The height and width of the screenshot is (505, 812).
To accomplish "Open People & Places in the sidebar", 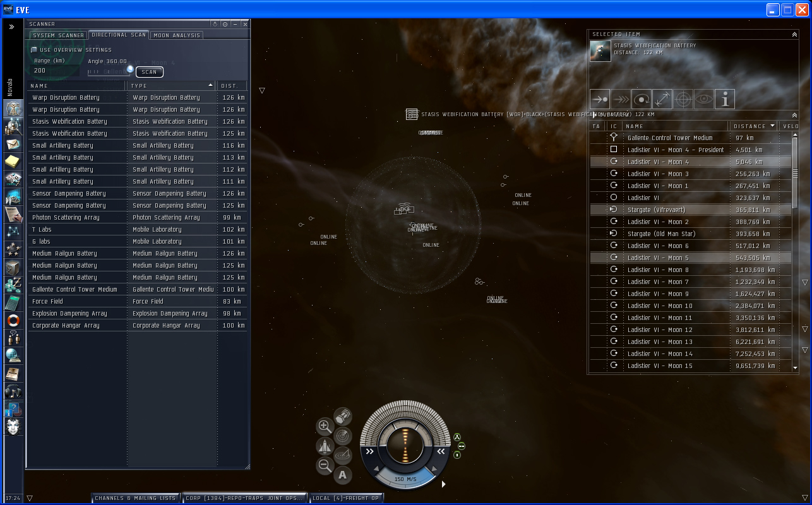I will click(x=13, y=126).
